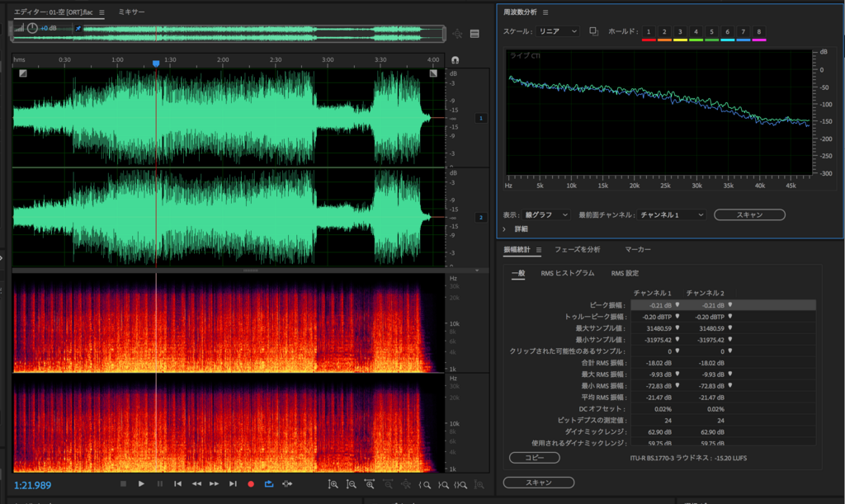Switch to the ミキサー tab
Image resolution: width=845 pixels, height=504 pixels.
coord(131,12)
